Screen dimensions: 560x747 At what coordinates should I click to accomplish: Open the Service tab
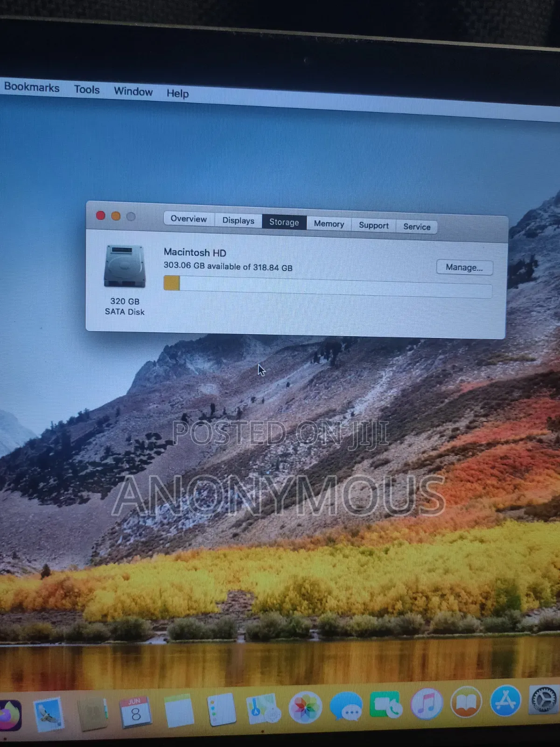(x=417, y=226)
